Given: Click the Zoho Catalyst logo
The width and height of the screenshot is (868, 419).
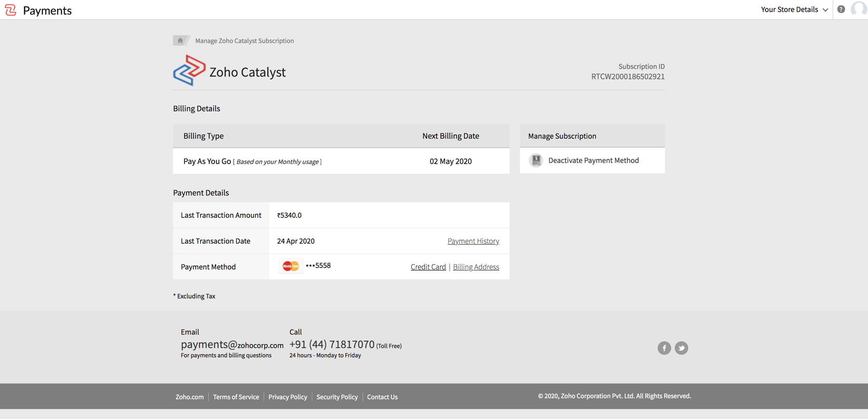Looking at the screenshot, I should pos(189,70).
